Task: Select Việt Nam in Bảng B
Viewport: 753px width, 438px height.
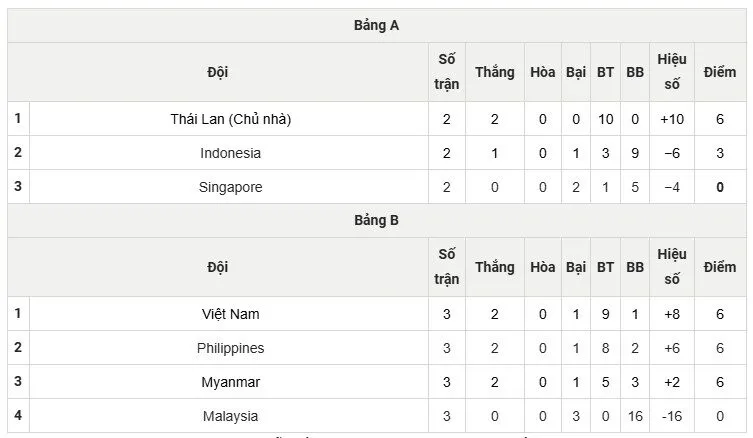Action: click(x=231, y=314)
